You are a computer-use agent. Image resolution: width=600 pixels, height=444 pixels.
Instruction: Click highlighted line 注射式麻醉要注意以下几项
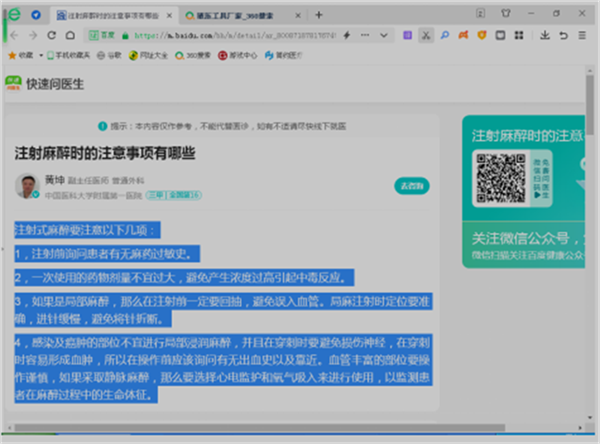[x=88, y=230]
